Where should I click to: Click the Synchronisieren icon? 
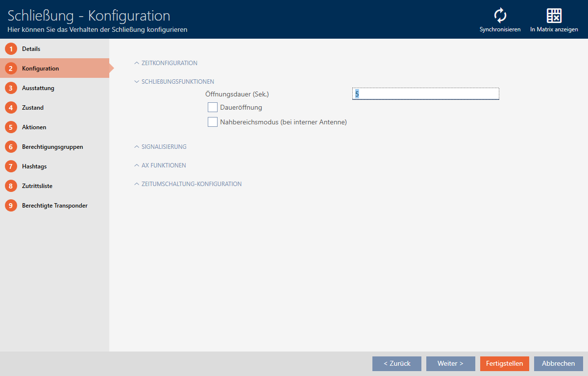(x=500, y=16)
